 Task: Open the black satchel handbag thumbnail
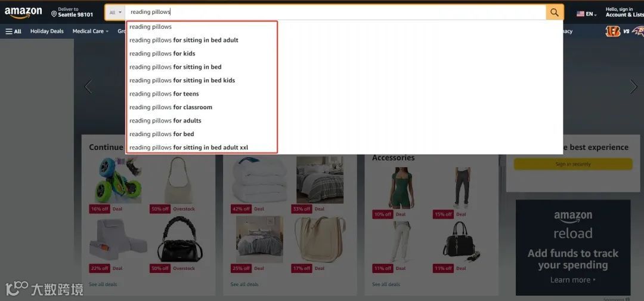pos(461,242)
